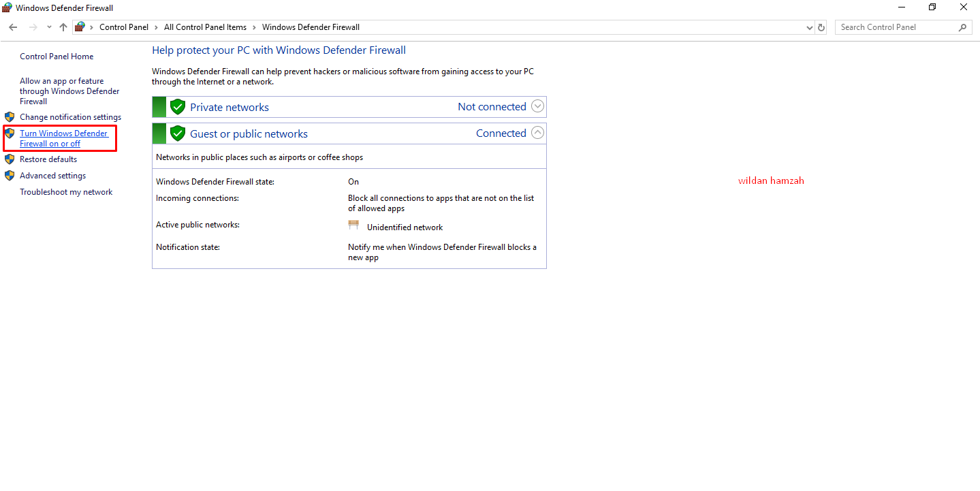Image resolution: width=980 pixels, height=491 pixels.
Task: Click the Active public networks label
Action: coord(197,225)
